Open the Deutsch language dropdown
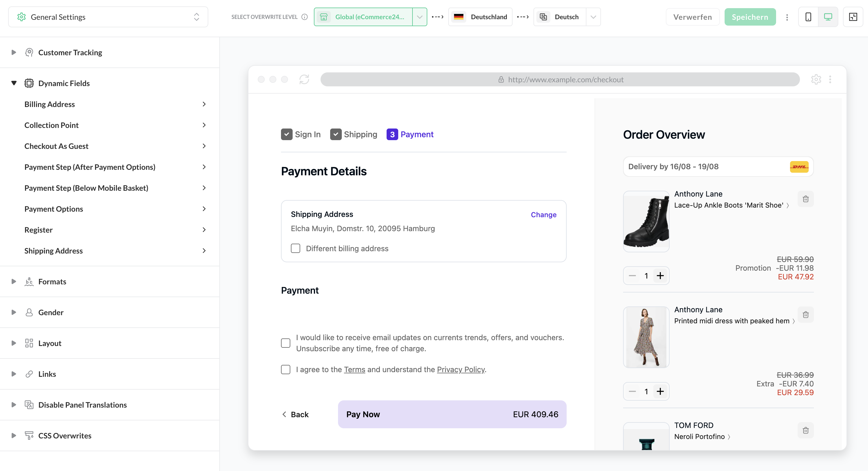Image resolution: width=868 pixels, height=471 pixels. tap(593, 17)
